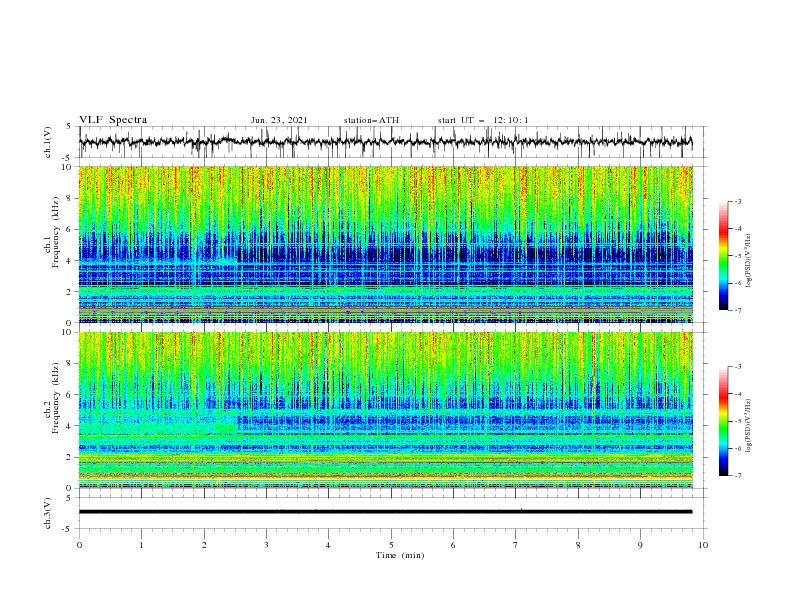Click the 'VLF Spectra' title text
The image size is (792, 612).
pyautogui.click(x=113, y=120)
